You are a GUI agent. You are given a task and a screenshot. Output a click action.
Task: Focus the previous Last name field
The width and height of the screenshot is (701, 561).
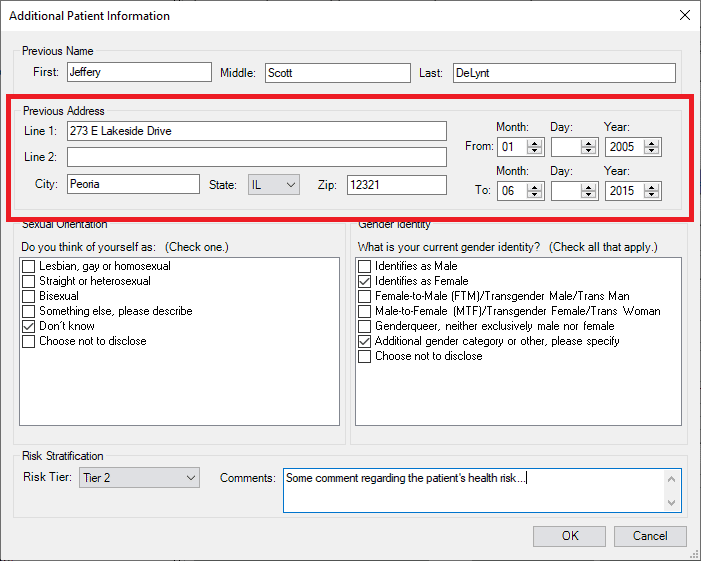pos(562,73)
